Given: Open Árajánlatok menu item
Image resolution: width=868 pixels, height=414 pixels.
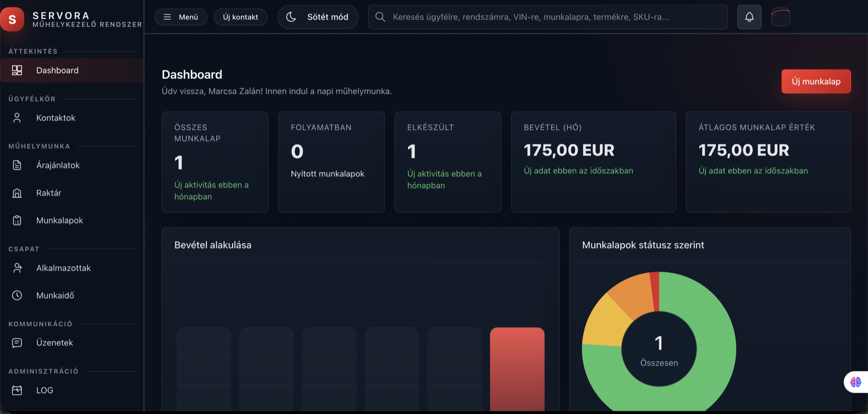Looking at the screenshot, I should coord(72,165).
